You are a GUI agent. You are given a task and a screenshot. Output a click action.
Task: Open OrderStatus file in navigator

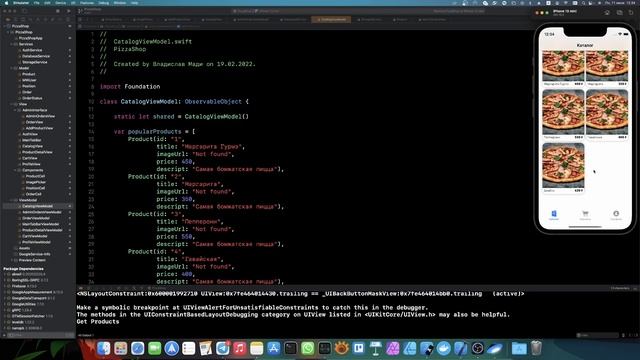pyautogui.click(x=32, y=98)
